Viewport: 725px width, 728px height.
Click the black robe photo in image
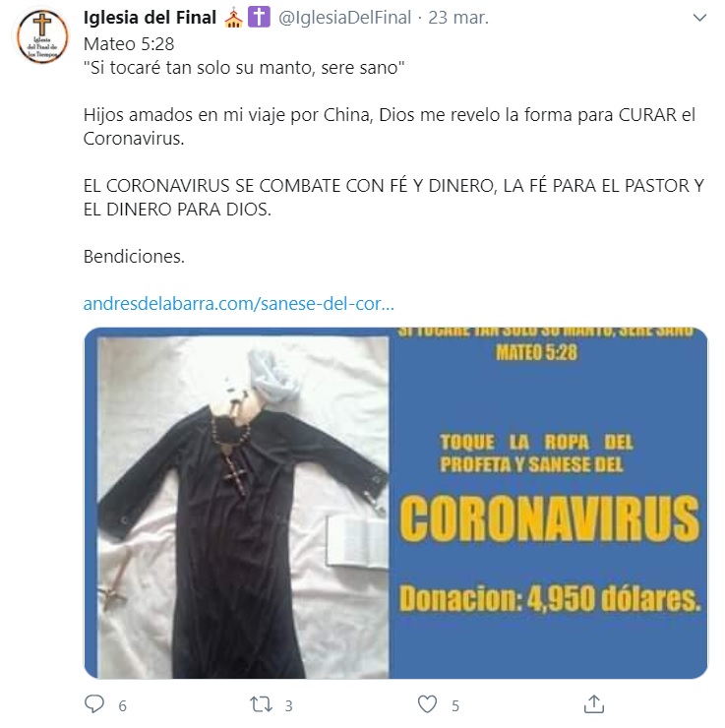point(243,508)
